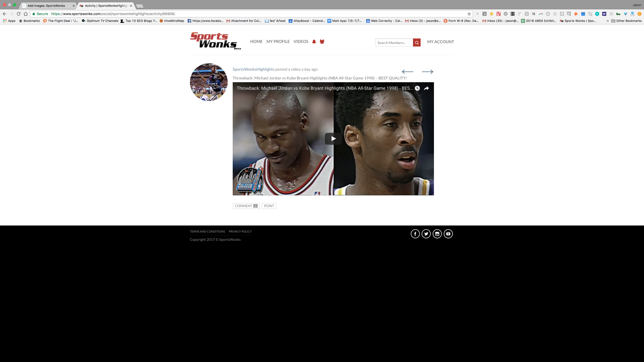Viewport: 644px width, 362px height.
Task: Open Top 10 SEO Blogs bookmark
Action: (x=139, y=21)
